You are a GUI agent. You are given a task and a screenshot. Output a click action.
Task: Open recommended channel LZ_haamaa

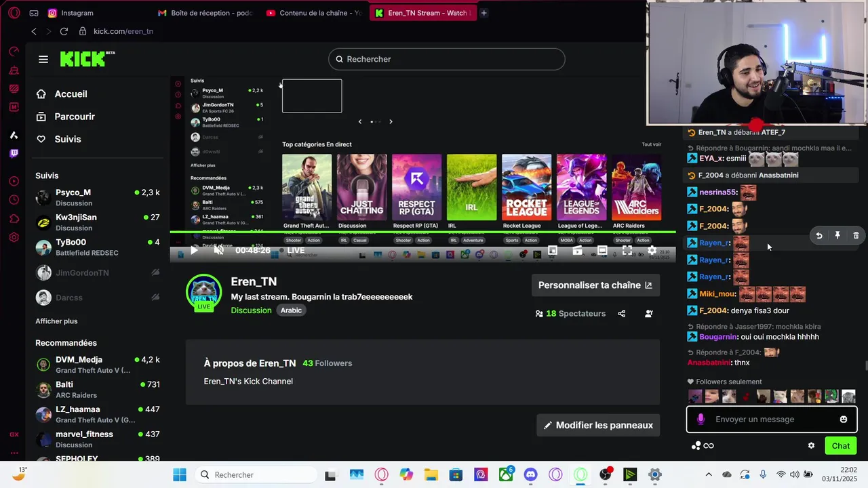tap(98, 414)
